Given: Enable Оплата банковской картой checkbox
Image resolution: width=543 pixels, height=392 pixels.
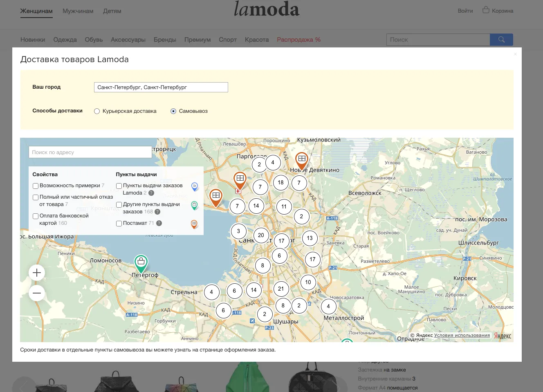Looking at the screenshot, I should tap(36, 216).
